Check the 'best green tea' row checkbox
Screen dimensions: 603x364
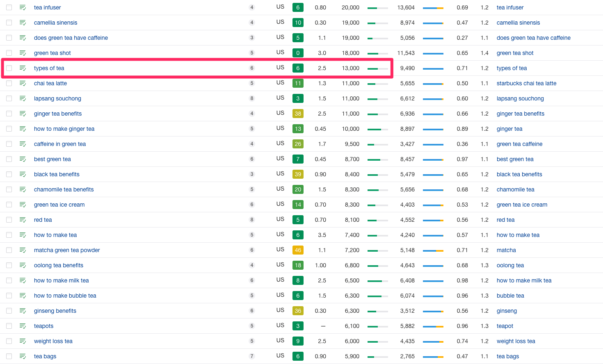(x=9, y=159)
